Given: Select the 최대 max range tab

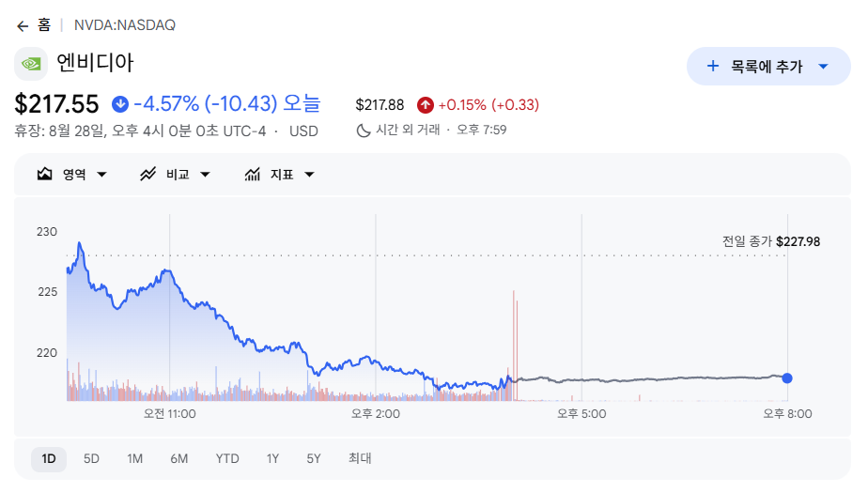Looking at the screenshot, I should point(360,458).
